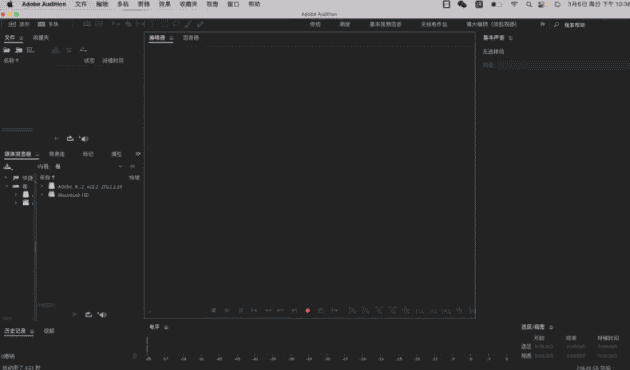Collapse the 卷 volumes tree node
The width and height of the screenshot is (630, 370).
coord(6,186)
